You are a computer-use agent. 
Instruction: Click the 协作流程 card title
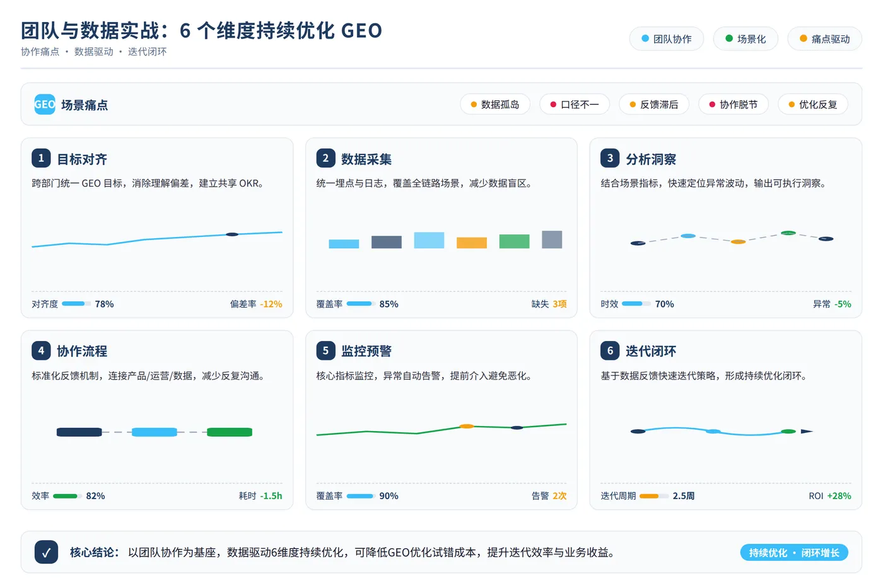(82, 351)
